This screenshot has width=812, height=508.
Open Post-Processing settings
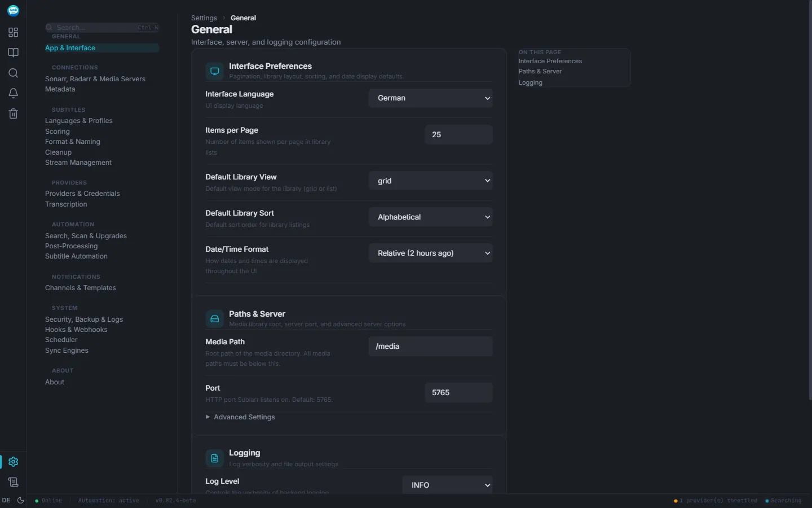tap(71, 246)
